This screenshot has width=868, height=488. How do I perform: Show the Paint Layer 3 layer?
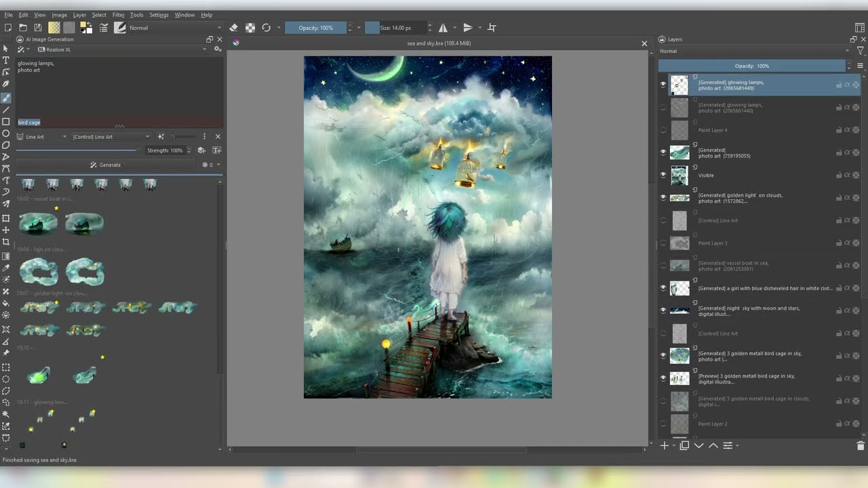[x=663, y=243]
